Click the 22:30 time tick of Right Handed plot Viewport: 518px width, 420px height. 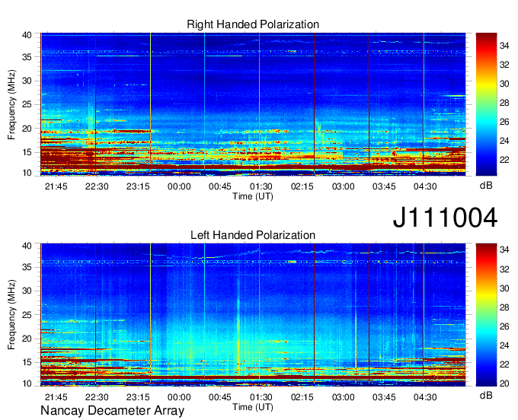click(x=97, y=186)
